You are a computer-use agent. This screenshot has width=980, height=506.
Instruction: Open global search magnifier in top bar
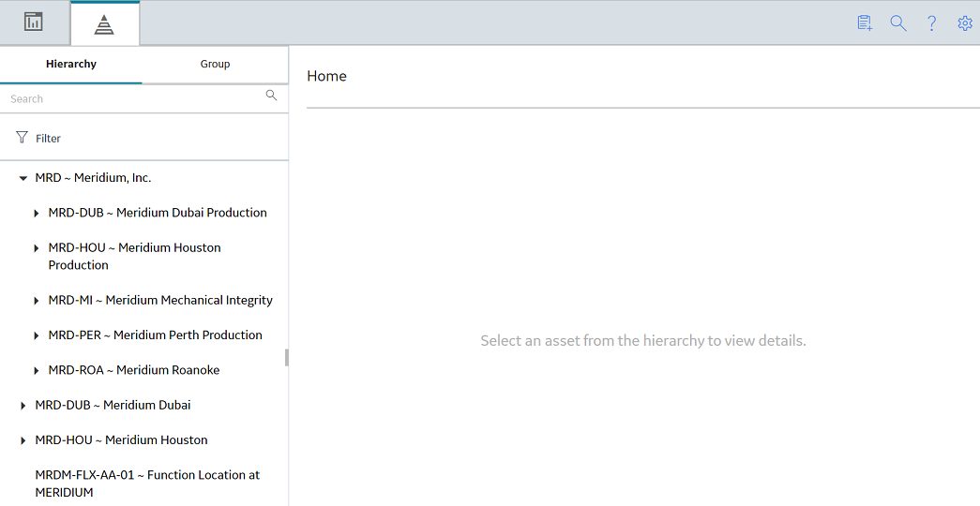click(898, 23)
